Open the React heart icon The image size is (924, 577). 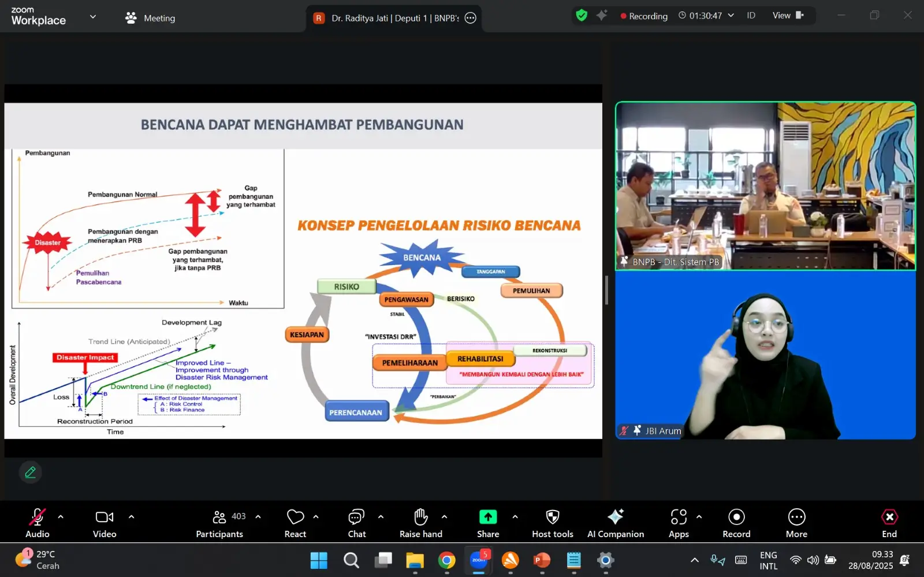[295, 523]
